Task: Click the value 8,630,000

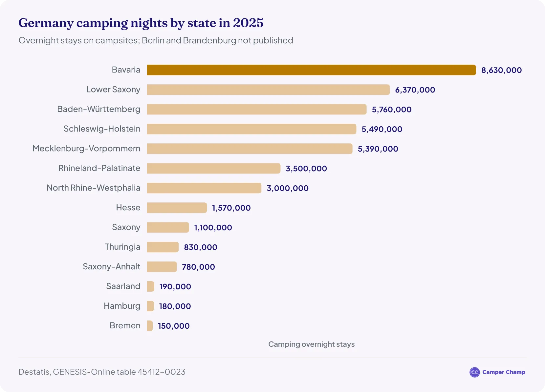Action: [502, 70]
